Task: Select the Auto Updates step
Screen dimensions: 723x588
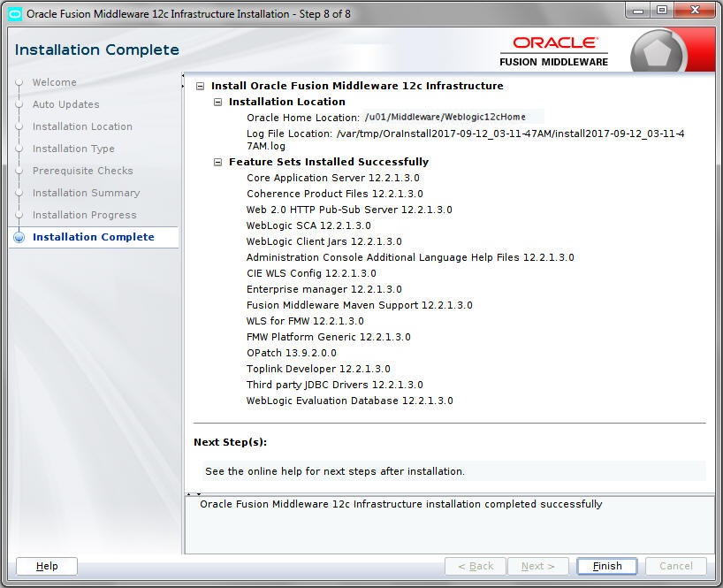Action: (x=66, y=104)
